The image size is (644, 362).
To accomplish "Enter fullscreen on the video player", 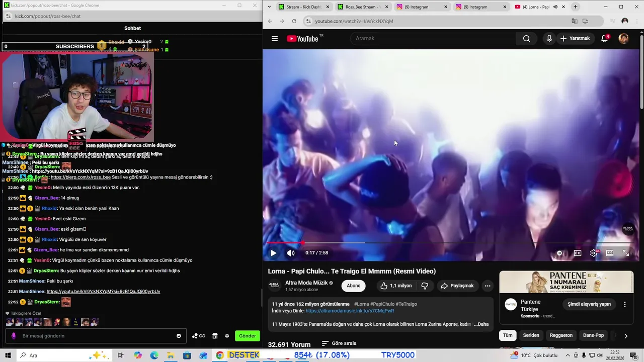I will (626, 253).
